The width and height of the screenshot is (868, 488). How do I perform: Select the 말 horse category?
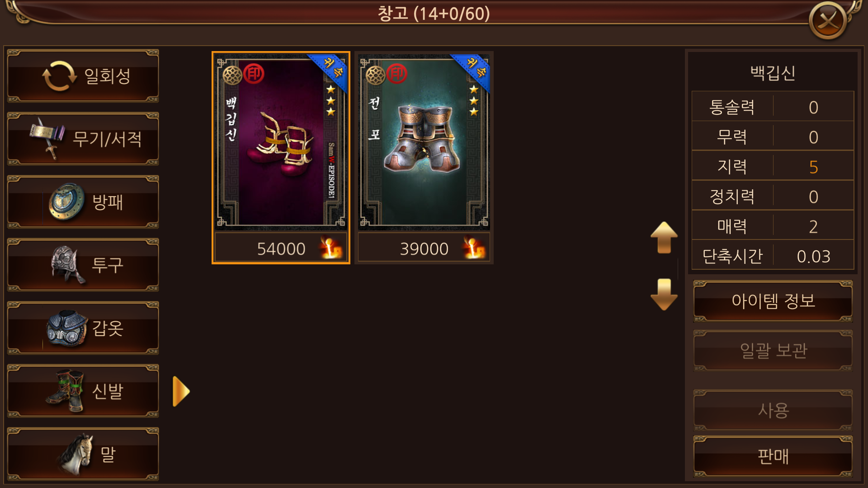(x=83, y=454)
